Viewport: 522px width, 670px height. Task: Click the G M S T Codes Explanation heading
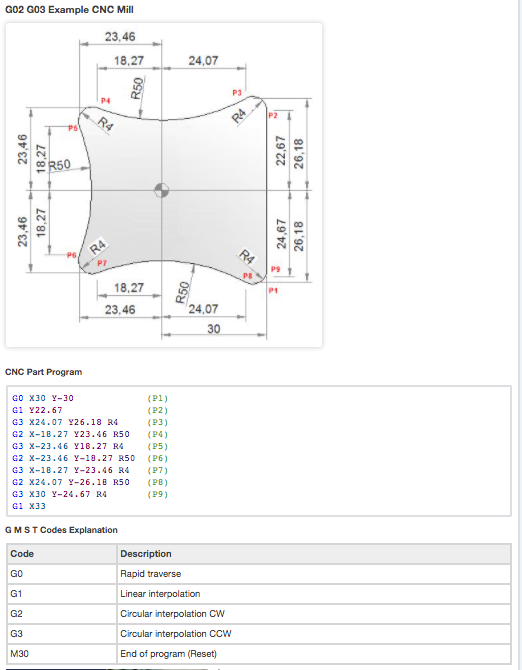click(x=61, y=530)
